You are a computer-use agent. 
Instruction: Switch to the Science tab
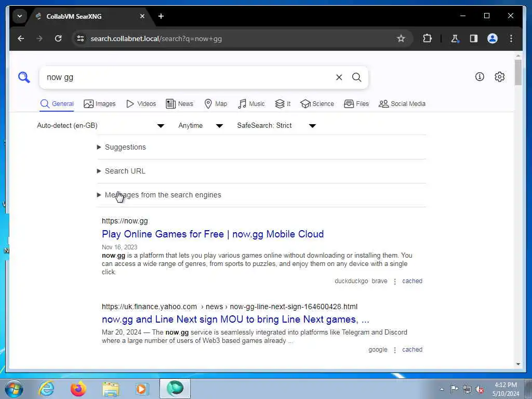click(317, 104)
